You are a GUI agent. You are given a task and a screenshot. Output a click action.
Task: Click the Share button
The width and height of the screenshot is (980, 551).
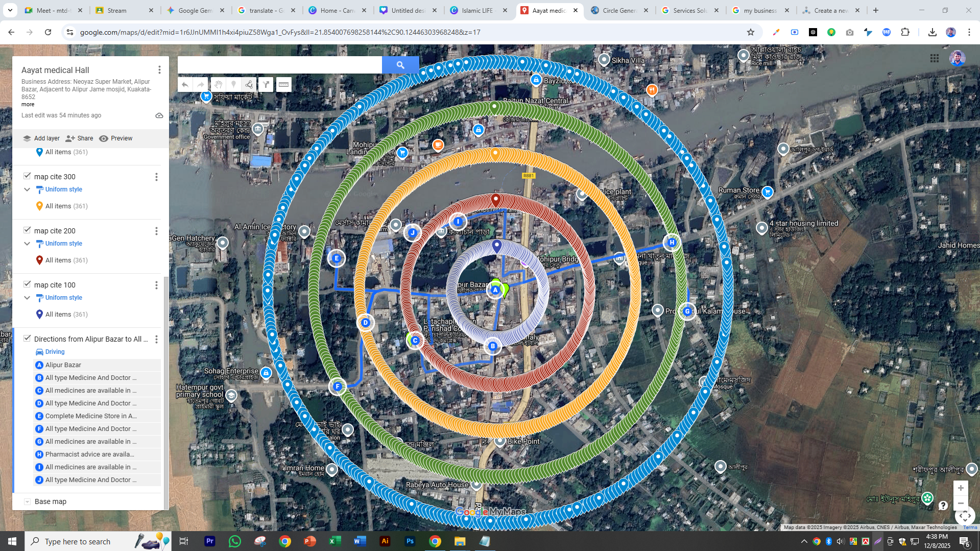[x=79, y=138]
